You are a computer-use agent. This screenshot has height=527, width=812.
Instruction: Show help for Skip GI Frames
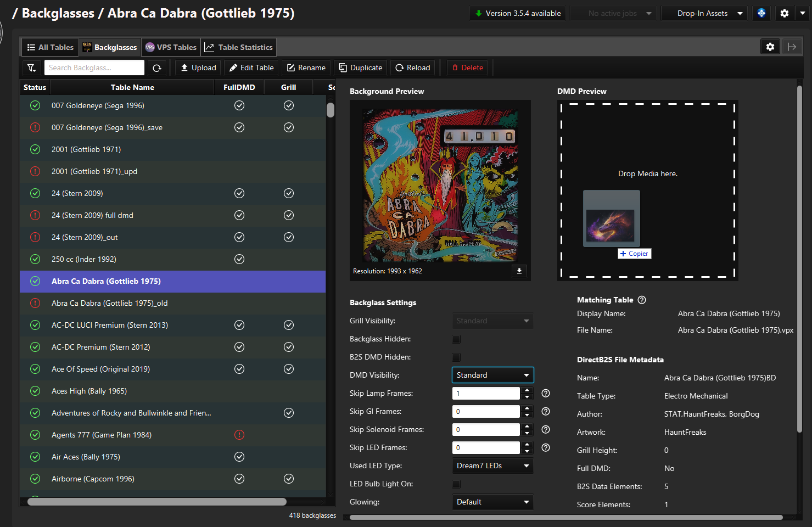tap(546, 411)
